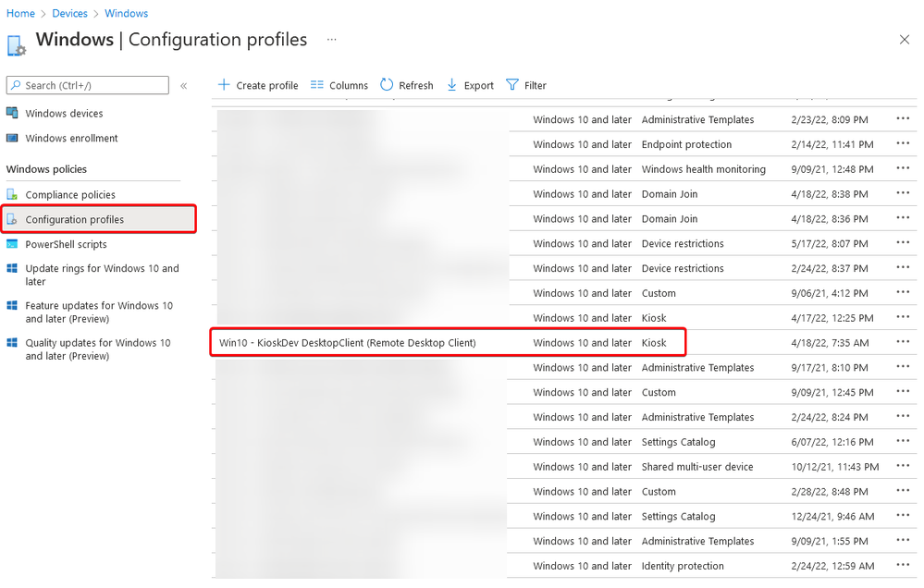Focus the Search (Ctrl+/) field
Image resolution: width=924 pixels, height=588 pixels.
87,85
